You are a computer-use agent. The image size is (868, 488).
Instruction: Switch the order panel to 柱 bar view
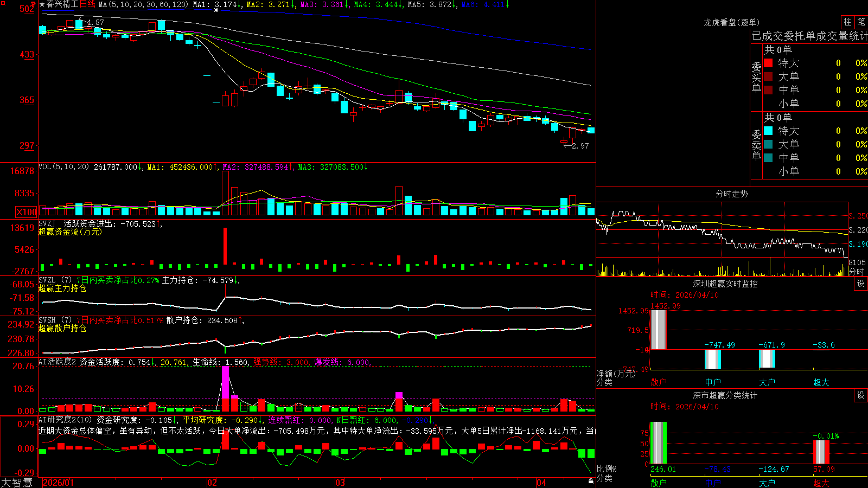click(847, 22)
